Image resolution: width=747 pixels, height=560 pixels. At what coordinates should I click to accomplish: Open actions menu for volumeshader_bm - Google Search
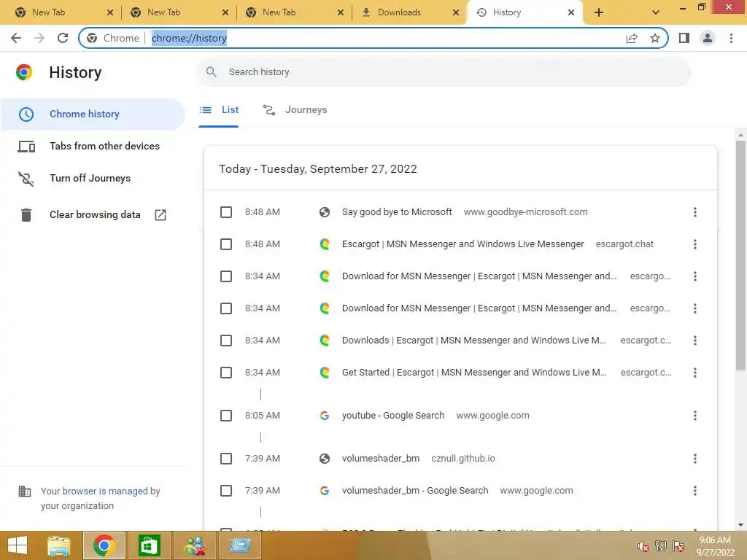point(695,491)
